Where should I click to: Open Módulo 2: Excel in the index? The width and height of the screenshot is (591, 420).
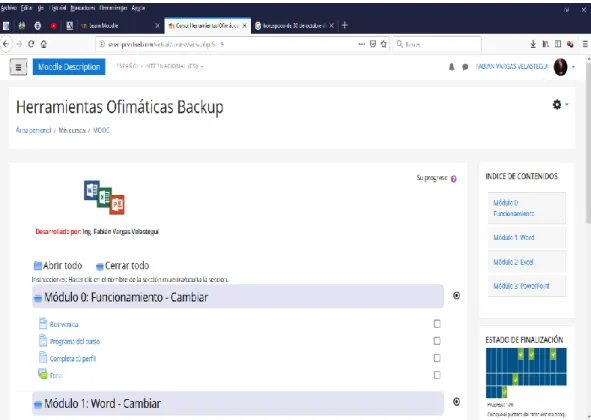[513, 262]
